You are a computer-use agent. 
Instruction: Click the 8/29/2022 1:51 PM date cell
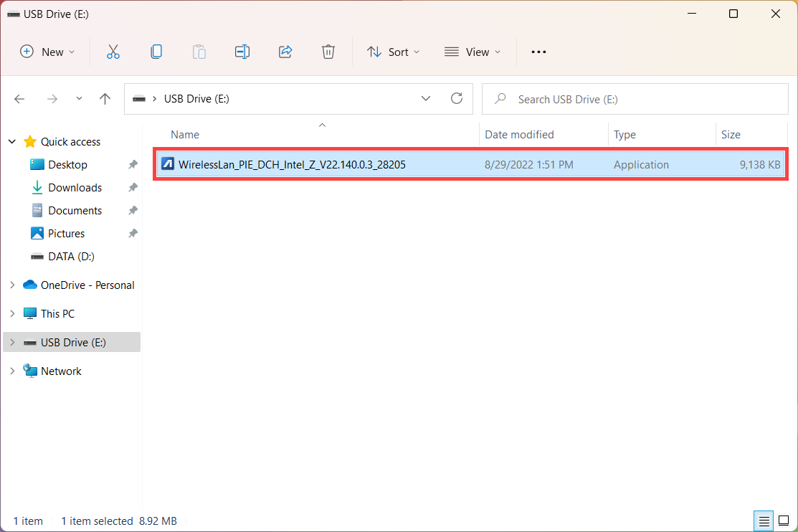point(529,164)
